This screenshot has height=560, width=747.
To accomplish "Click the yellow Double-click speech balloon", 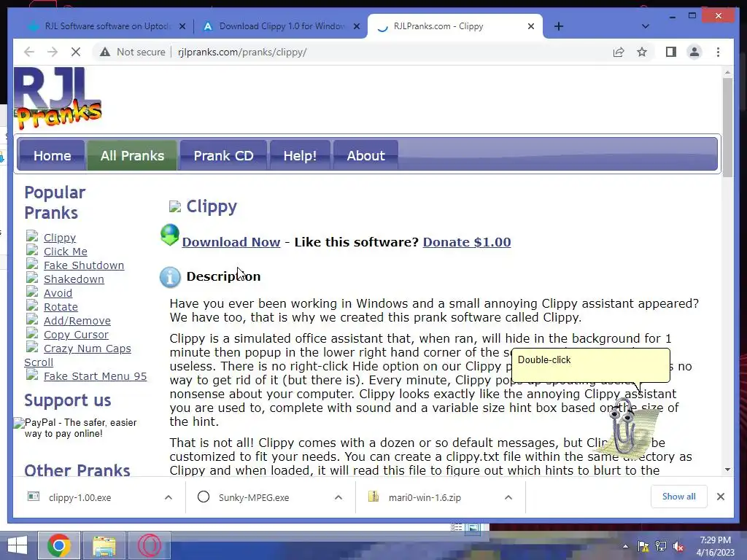I will pyautogui.click(x=591, y=365).
